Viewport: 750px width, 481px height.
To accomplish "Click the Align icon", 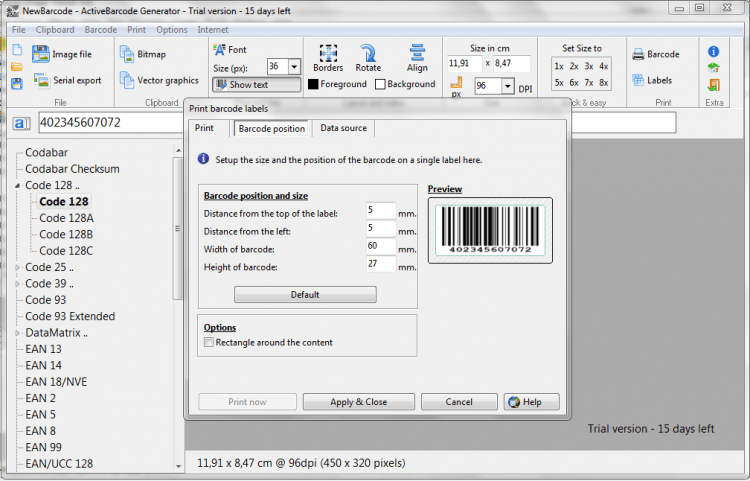I will (417, 58).
